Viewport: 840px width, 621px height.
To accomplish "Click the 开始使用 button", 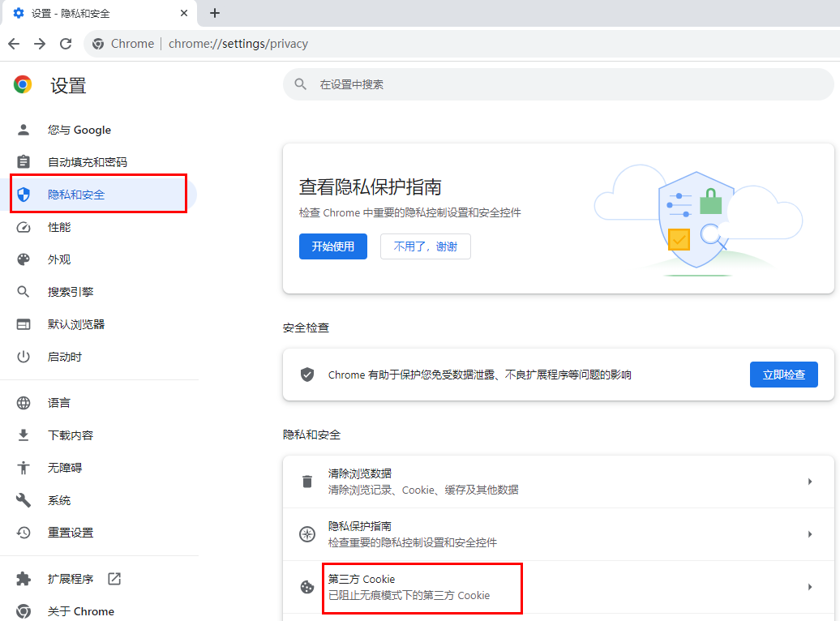I will [333, 246].
